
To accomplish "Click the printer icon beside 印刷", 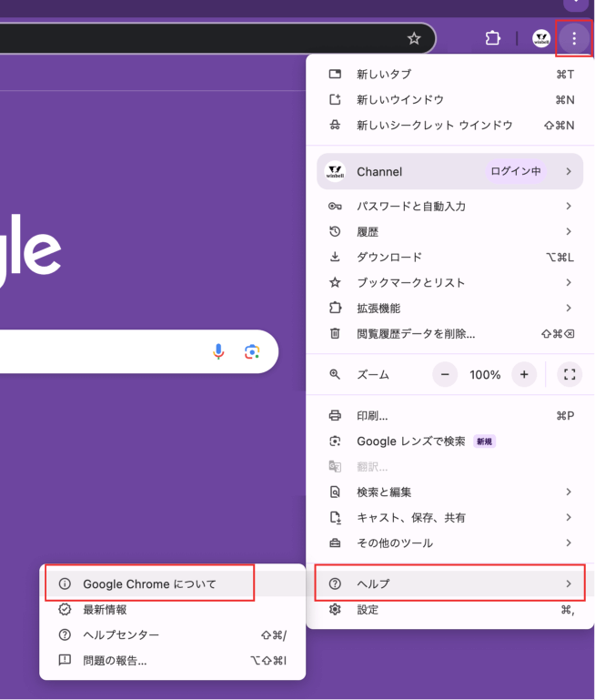I will click(335, 416).
